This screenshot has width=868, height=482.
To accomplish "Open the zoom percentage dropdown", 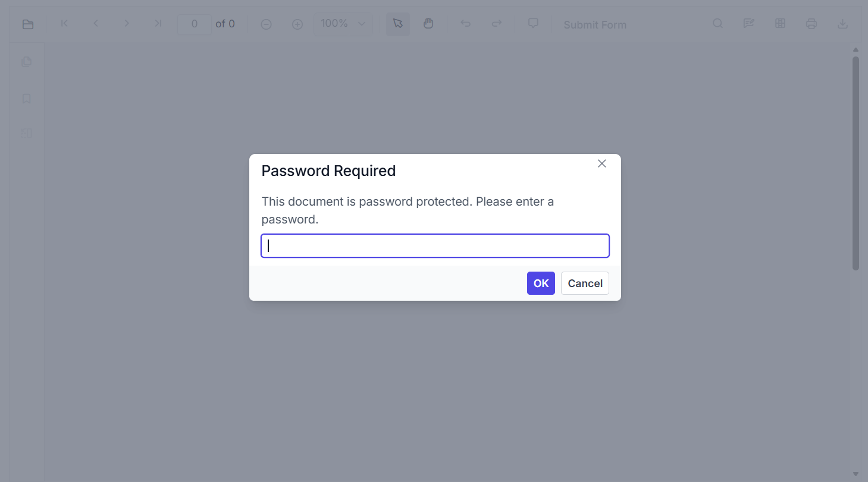I will (x=343, y=24).
